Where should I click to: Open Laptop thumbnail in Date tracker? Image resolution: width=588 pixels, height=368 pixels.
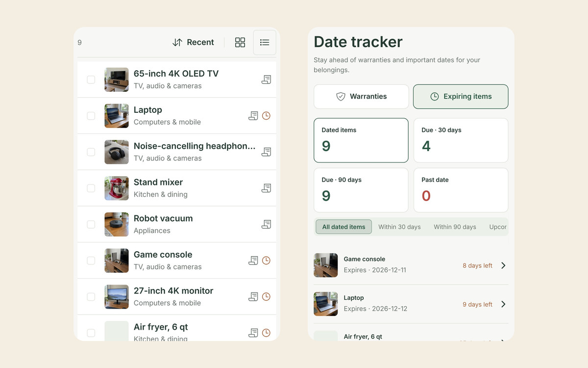326,304
